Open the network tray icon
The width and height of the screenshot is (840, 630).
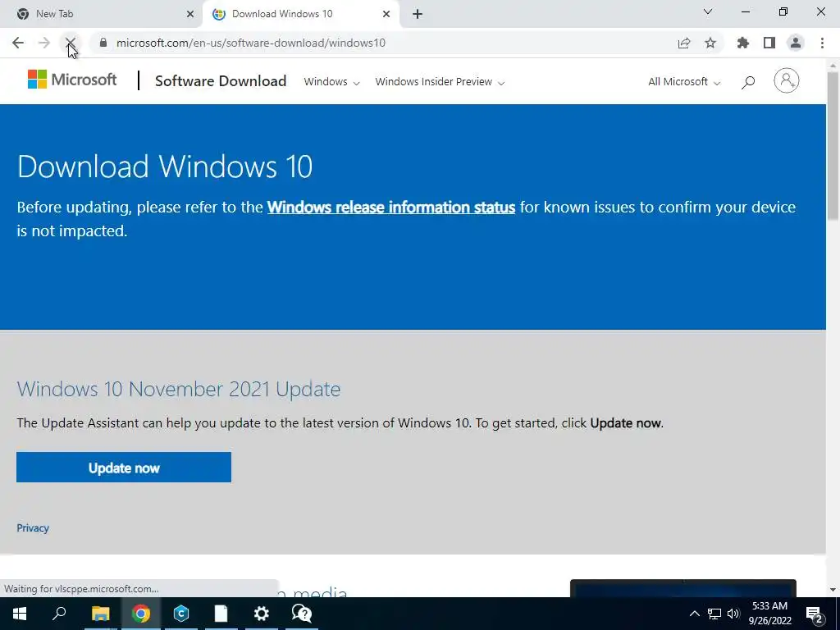(x=714, y=614)
